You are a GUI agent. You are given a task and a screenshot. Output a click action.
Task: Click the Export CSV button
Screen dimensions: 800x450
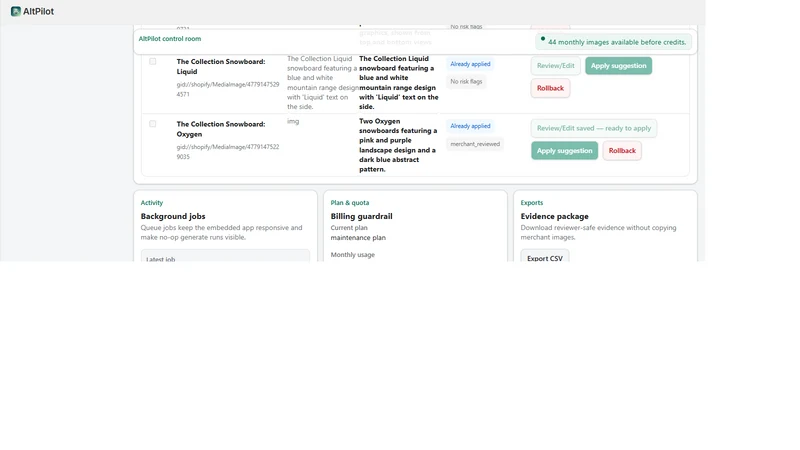(x=545, y=257)
